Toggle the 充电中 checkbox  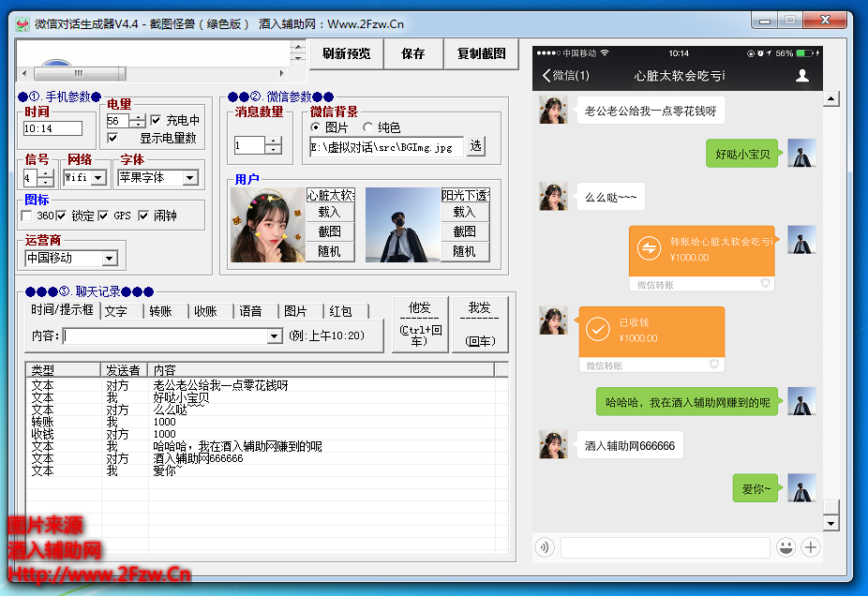[x=157, y=120]
